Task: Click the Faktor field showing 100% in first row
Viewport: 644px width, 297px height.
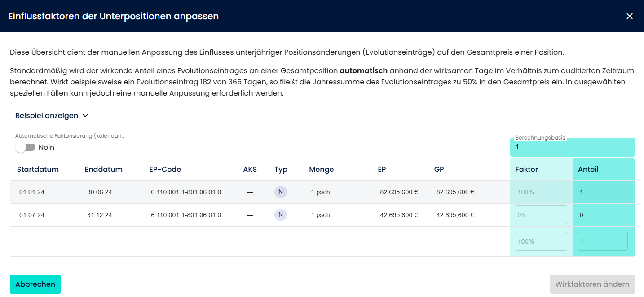Action: 541,192
